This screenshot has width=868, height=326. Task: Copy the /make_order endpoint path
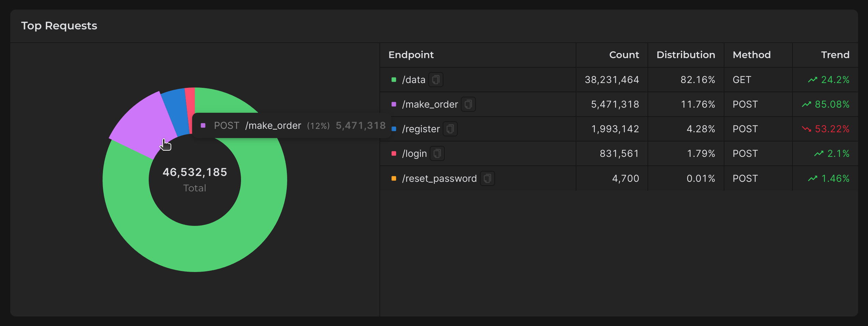pos(468,105)
